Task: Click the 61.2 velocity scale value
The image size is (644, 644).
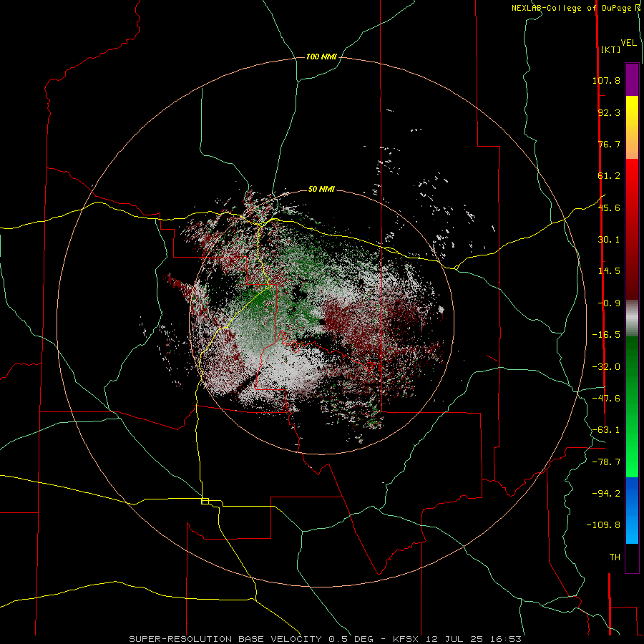Action: [609, 176]
